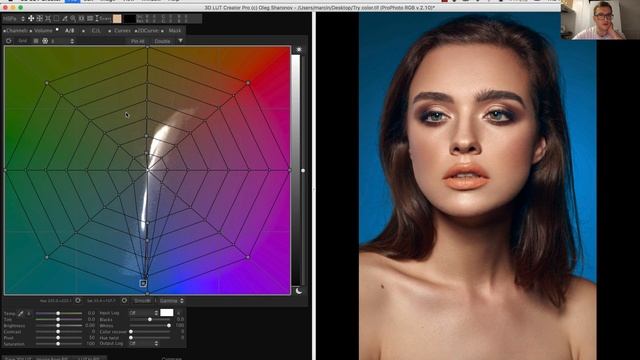Adjust the Temp slider handle
Viewport: 640px width, 360px height.
(58, 313)
